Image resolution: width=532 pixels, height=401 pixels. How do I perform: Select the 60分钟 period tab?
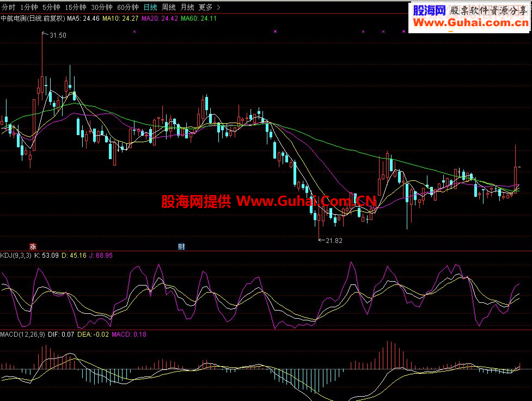tap(128, 7)
